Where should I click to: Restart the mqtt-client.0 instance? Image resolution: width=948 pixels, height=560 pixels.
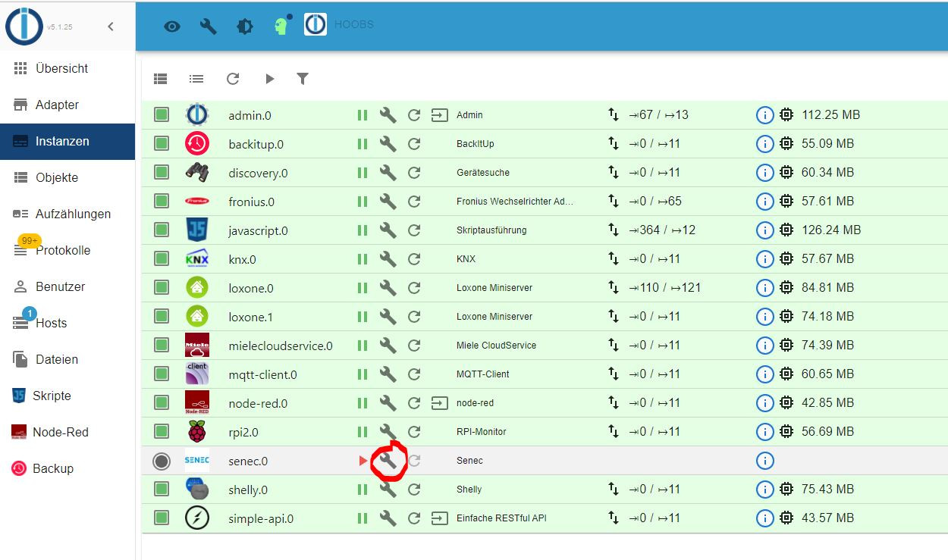[414, 374]
